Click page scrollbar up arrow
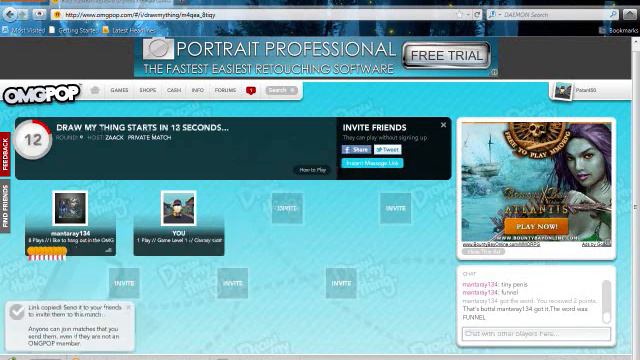 coord(636,42)
